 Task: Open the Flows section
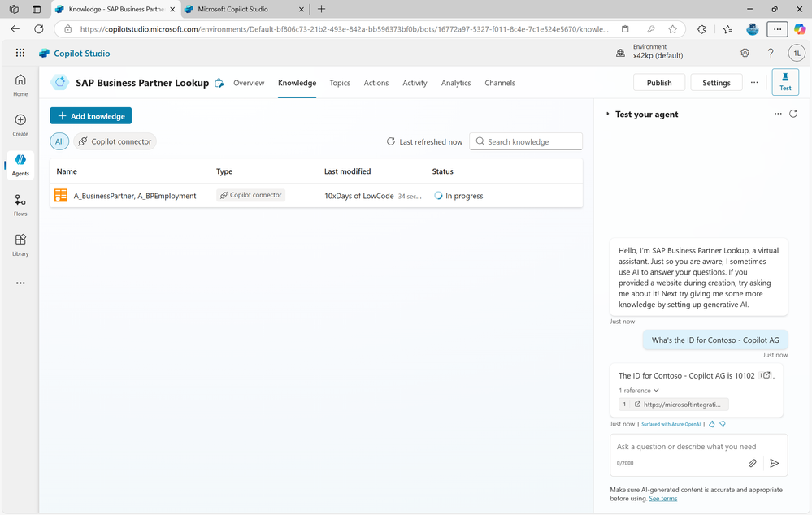20,205
